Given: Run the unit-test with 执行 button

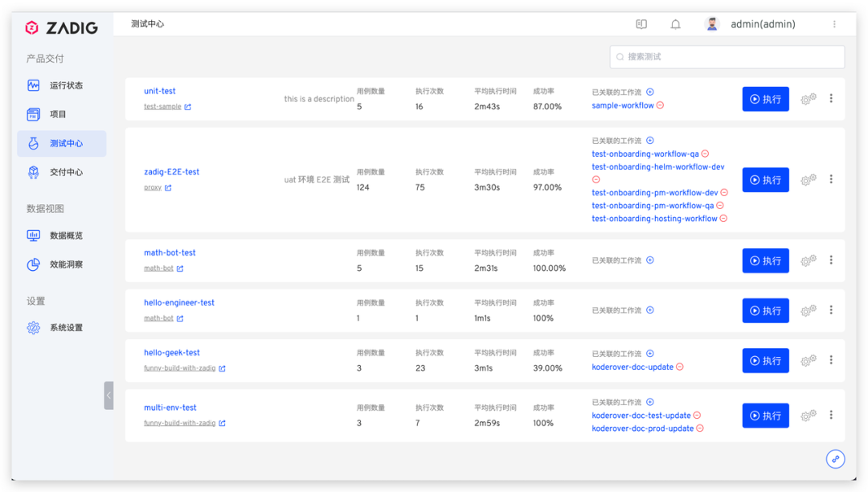Looking at the screenshot, I should tap(766, 99).
